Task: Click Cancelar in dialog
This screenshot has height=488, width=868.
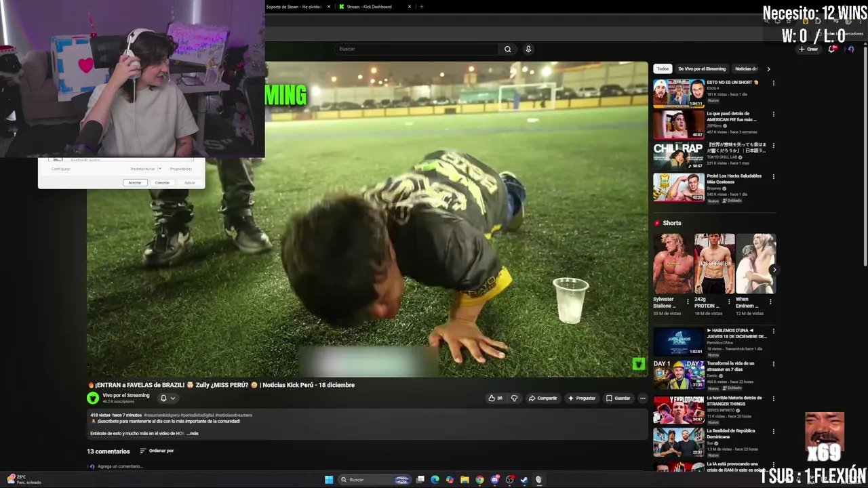Action: coord(162,182)
